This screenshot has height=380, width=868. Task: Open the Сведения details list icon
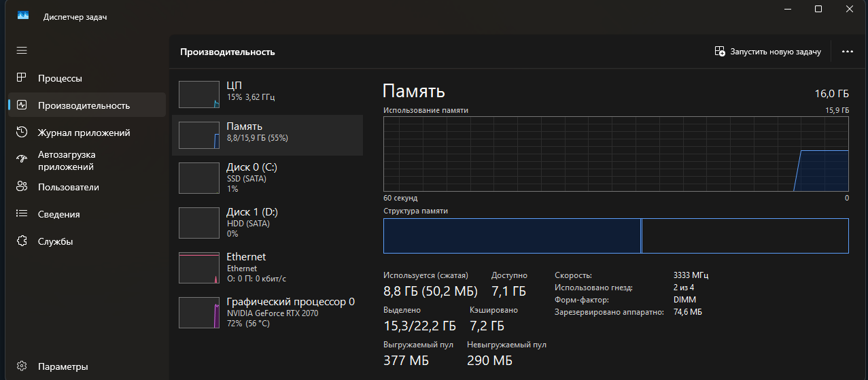pos(22,214)
